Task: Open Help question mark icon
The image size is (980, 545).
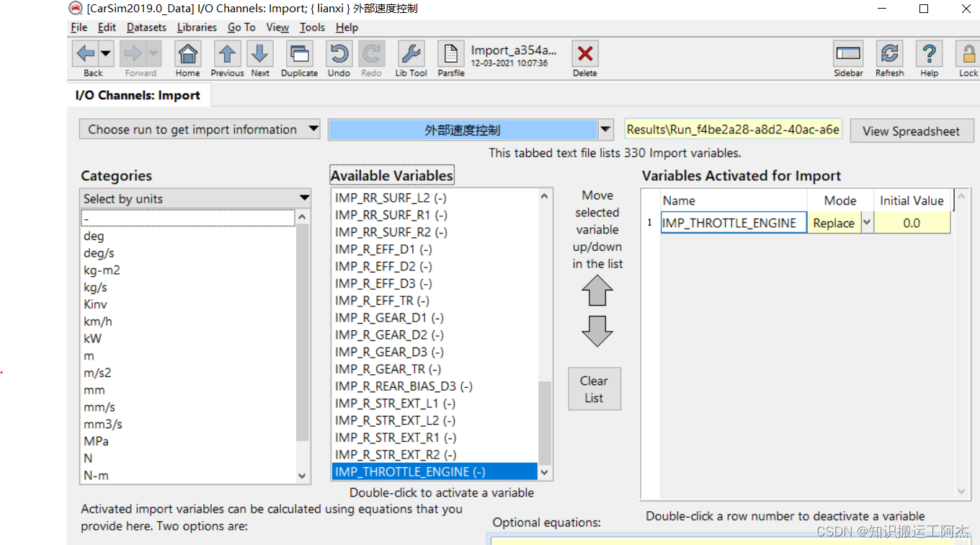Action: (x=930, y=53)
